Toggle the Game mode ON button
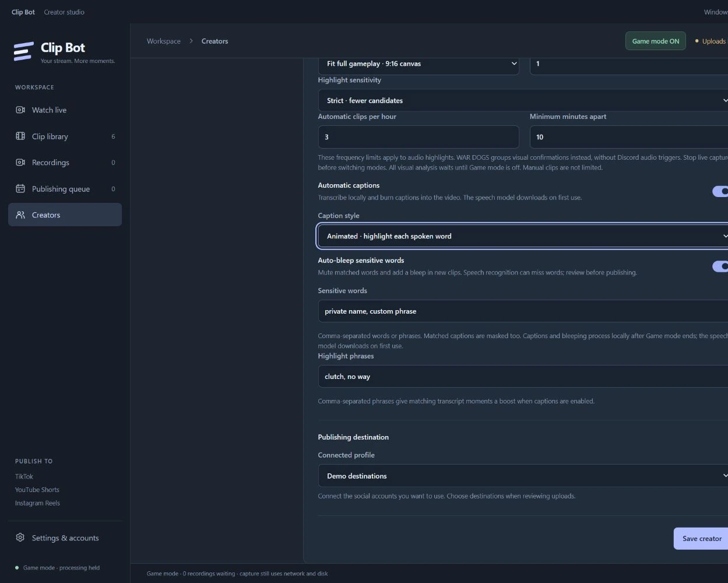Viewport: 728px width, 583px height. point(655,41)
